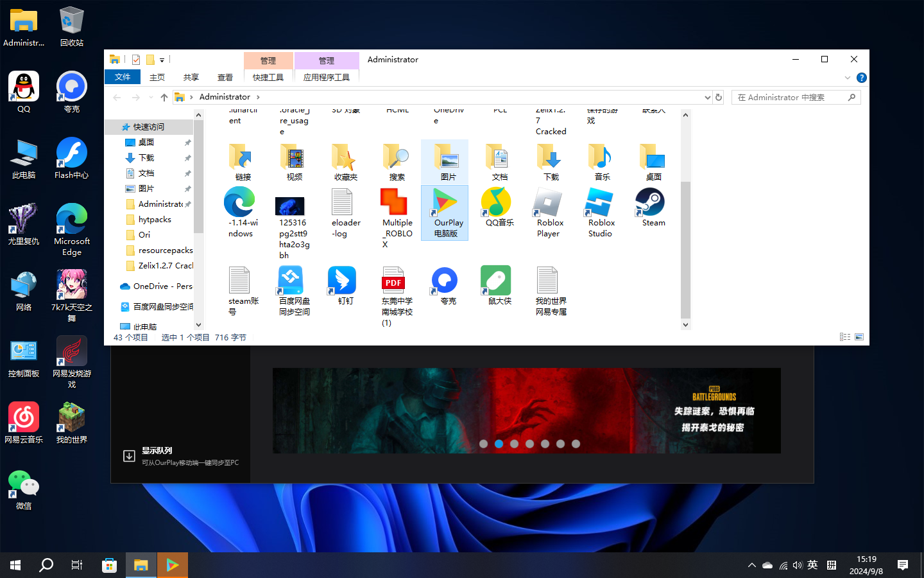This screenshot has width=924, height=578.
Task: Open 网易云音乐 desktop shortcut
Action: [24, 423]
